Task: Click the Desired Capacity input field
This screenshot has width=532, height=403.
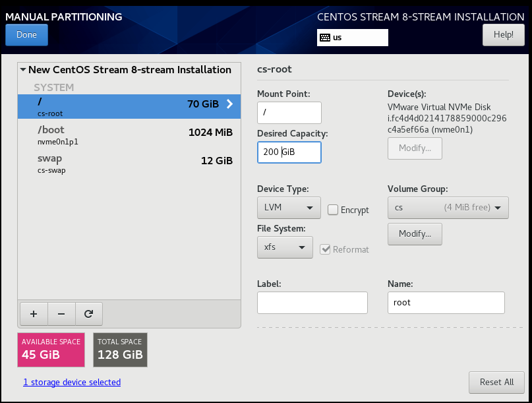Action: [x=289, y=152]
